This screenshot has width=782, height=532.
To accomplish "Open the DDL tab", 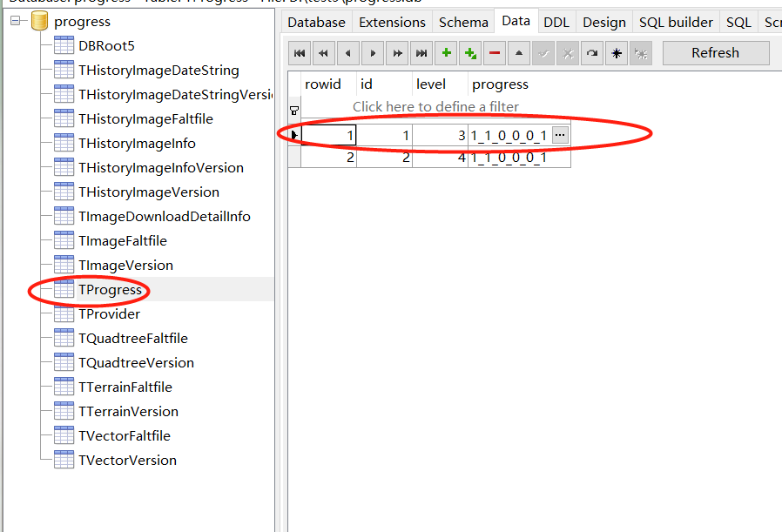I will coord(556,23).
